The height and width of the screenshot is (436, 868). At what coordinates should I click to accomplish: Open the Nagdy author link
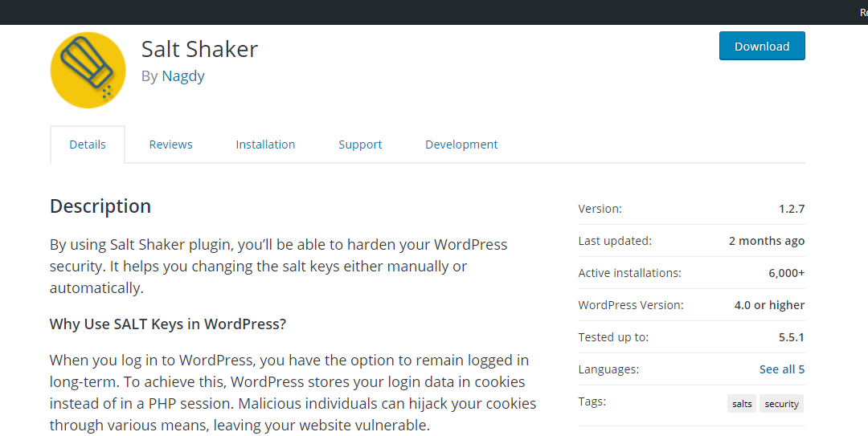[x=183, y=75]
